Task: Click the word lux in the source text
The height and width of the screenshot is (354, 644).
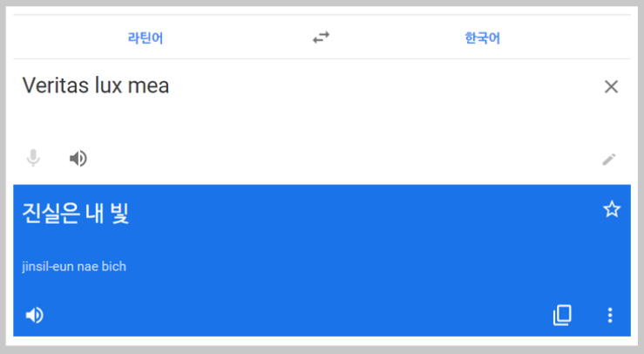Action: pos(108,85)
